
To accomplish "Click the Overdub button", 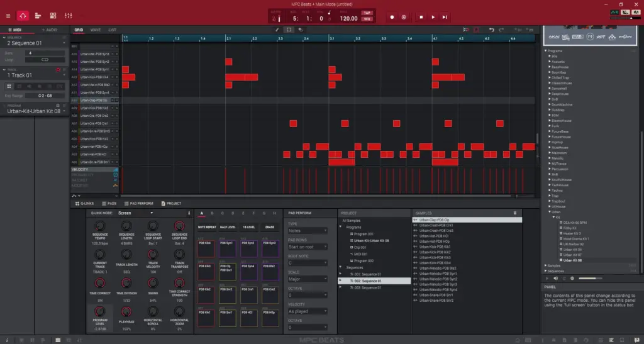I will point(404,17).
